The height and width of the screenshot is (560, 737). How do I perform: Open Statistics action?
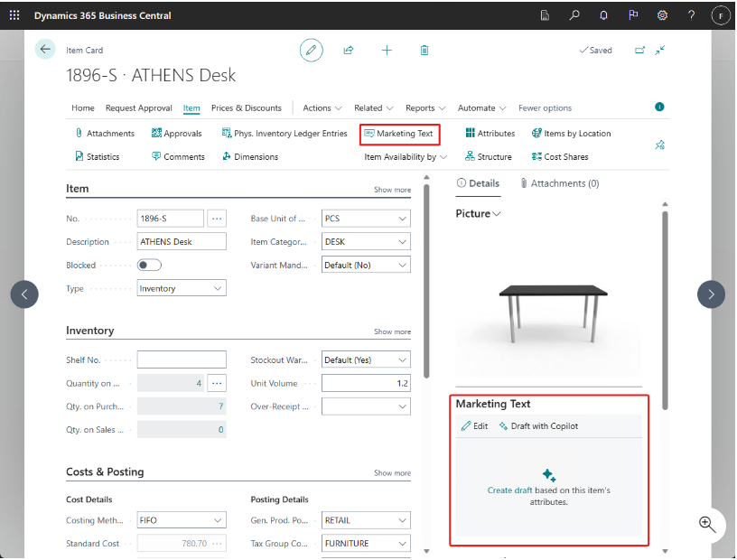(x=98, y=156)
